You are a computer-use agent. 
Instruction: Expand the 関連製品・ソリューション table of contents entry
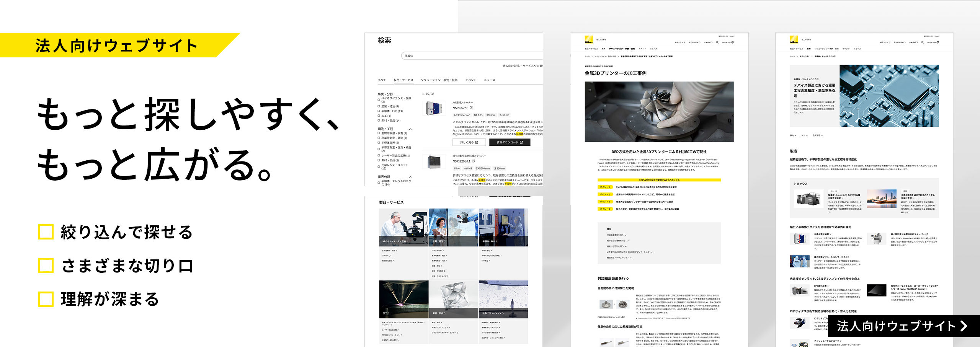click(x=619, y=258)
